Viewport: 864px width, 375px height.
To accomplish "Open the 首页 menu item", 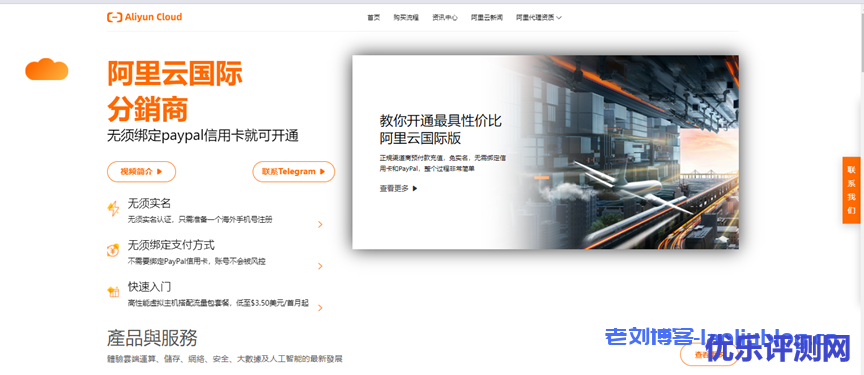I will point(374,18).
